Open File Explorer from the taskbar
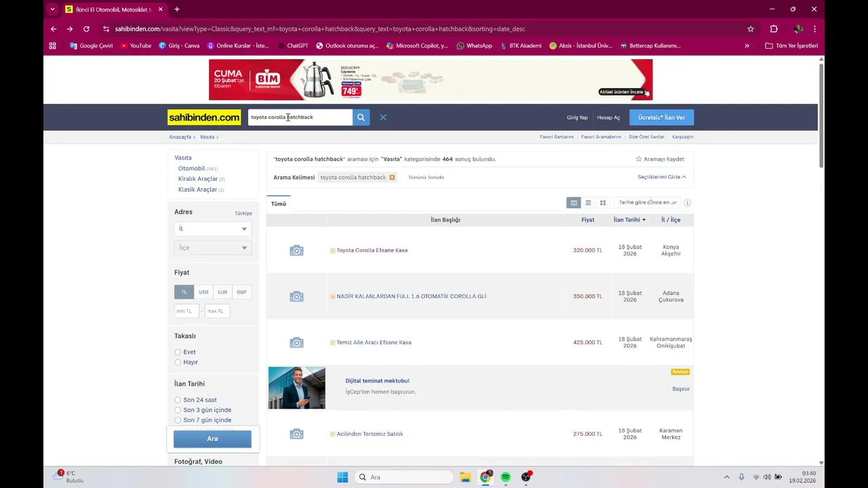Screen dimensions: 868x488 (x=465, y=477)
